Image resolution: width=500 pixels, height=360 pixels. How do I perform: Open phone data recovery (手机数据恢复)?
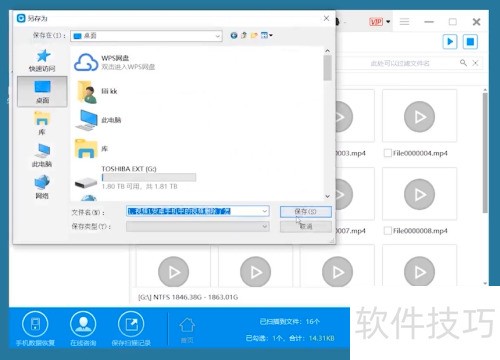[x=35, y=328]
